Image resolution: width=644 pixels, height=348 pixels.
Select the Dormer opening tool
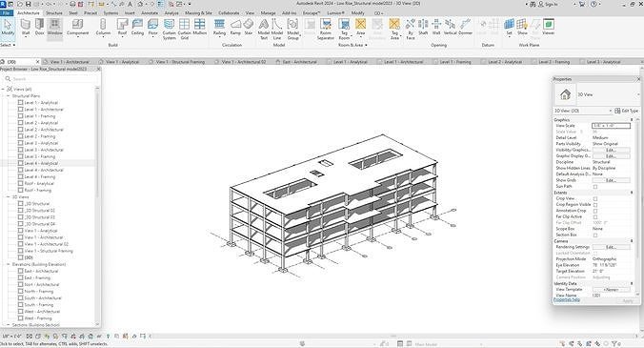click(x=465, y=27)
